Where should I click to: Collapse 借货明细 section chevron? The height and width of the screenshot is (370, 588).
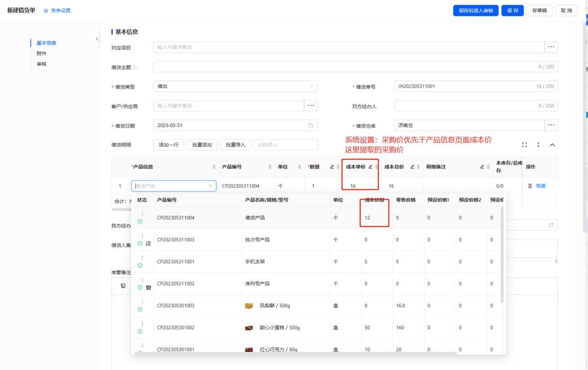(553, 145)
